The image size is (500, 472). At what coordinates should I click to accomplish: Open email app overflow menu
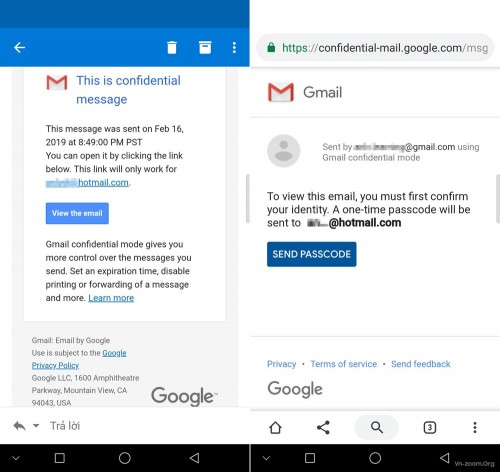(234, 48)
